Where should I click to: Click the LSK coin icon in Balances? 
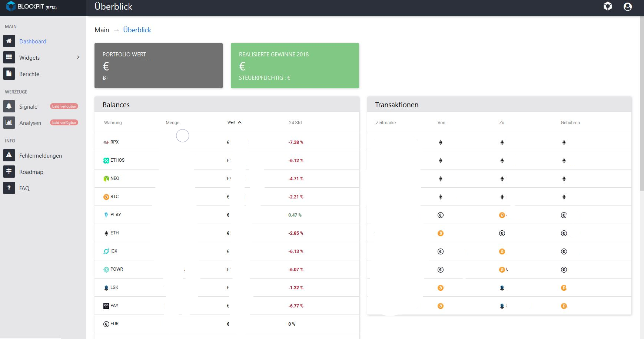106,288
